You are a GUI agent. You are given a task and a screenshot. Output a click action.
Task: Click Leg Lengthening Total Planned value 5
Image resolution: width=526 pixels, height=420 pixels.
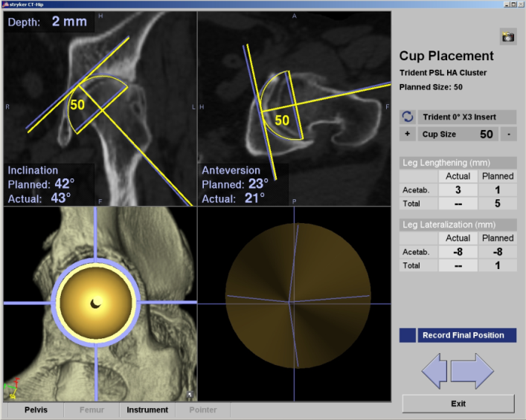pyautogui.click(x=498, y=204)
